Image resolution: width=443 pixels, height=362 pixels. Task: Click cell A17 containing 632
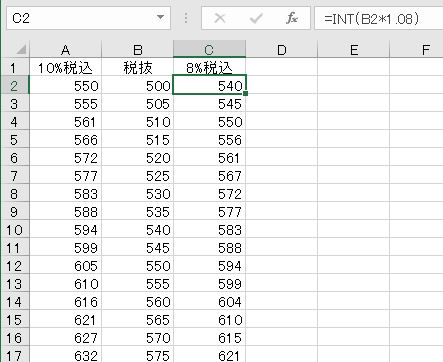pos(65,355)
